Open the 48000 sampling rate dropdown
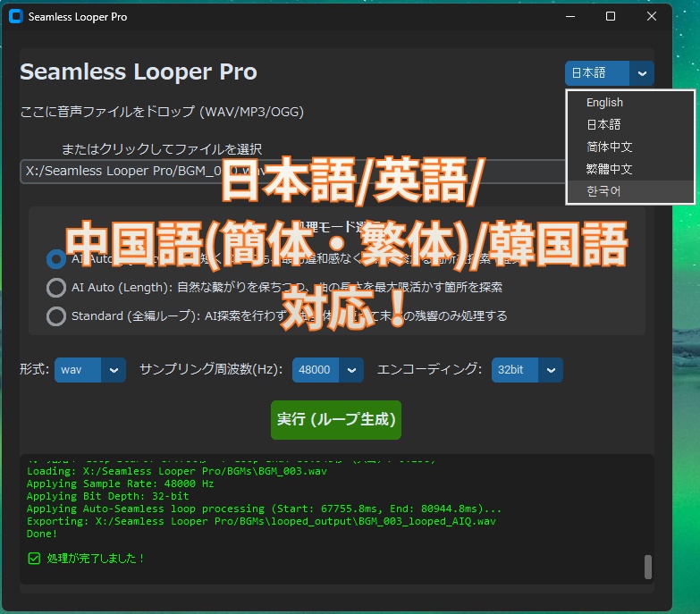Viewport: 700px width, 614px height. tap(328, 370)
